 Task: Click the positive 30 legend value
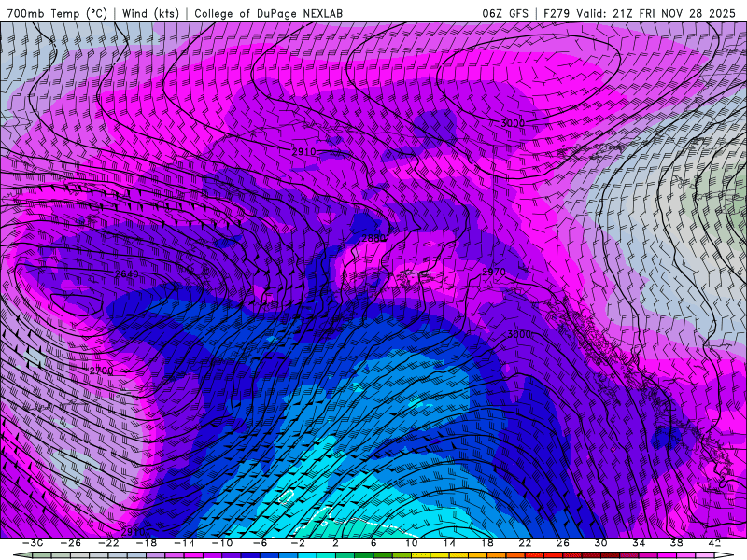(600, 543)
